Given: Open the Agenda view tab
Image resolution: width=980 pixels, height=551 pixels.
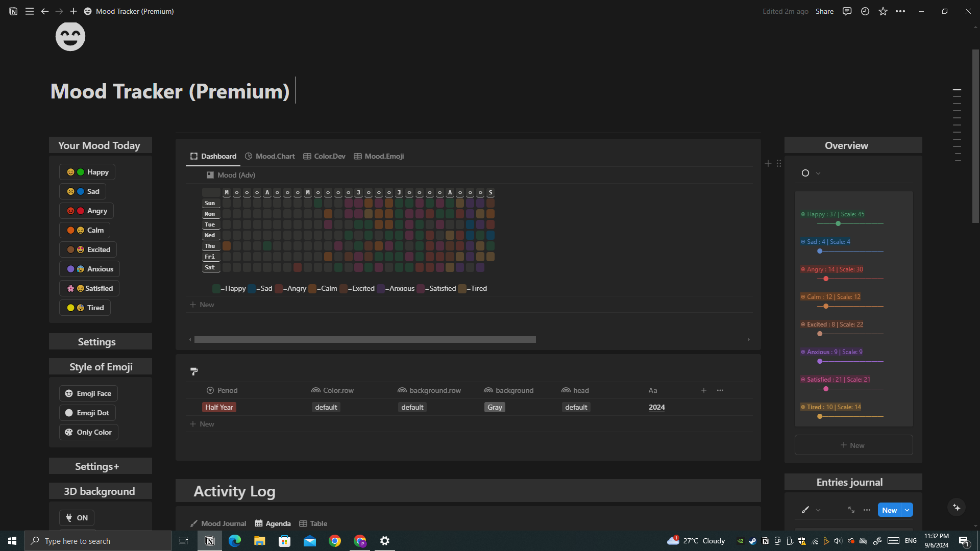Looking at the screenshot, I should coord(273,523).
